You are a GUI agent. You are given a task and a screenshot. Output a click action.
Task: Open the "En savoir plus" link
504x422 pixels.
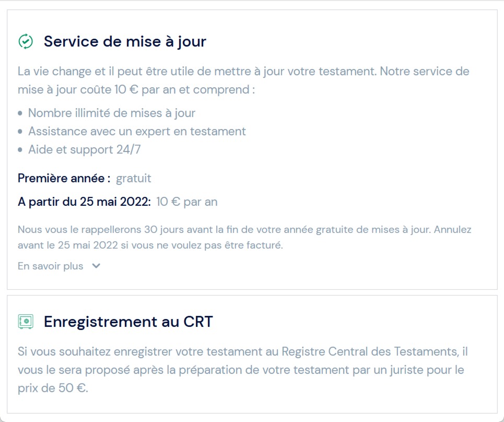click(x=51, y=266)
